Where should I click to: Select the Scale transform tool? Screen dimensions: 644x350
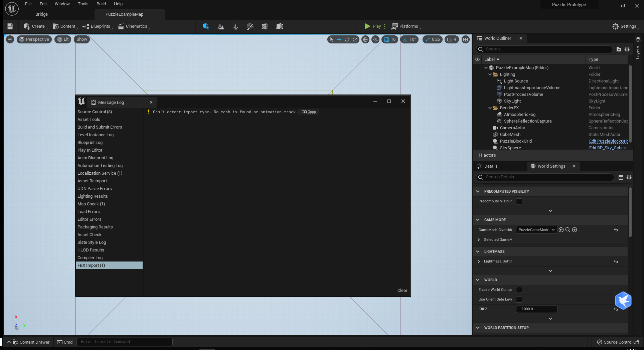[355, 39]
